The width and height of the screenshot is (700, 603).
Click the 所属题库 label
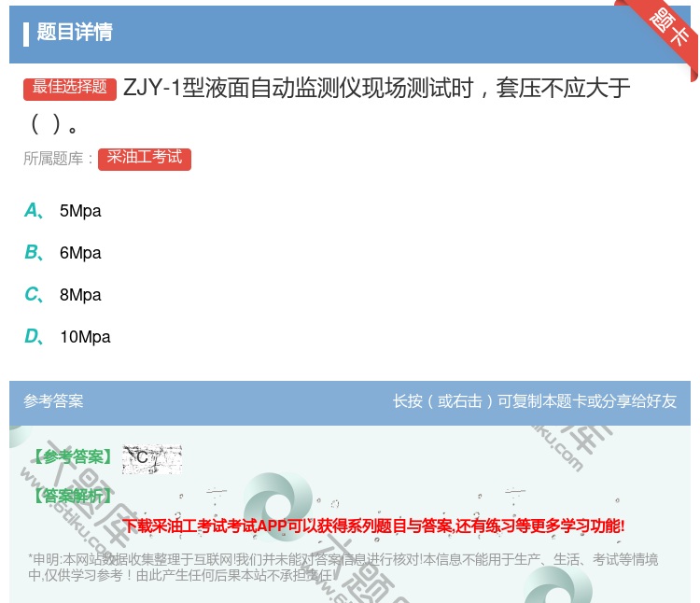(x=59, y=159)
